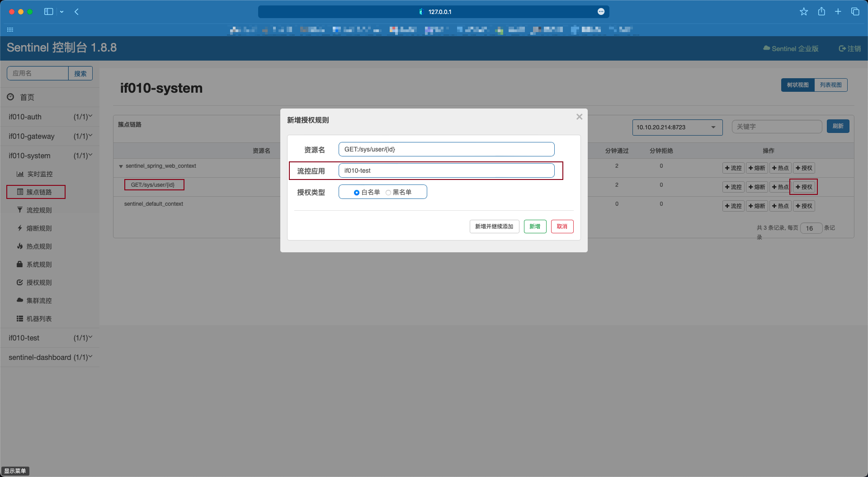Screen dimensions: 868x477
Task: Click the 搜索 button in sidebar
Action: 80,73
